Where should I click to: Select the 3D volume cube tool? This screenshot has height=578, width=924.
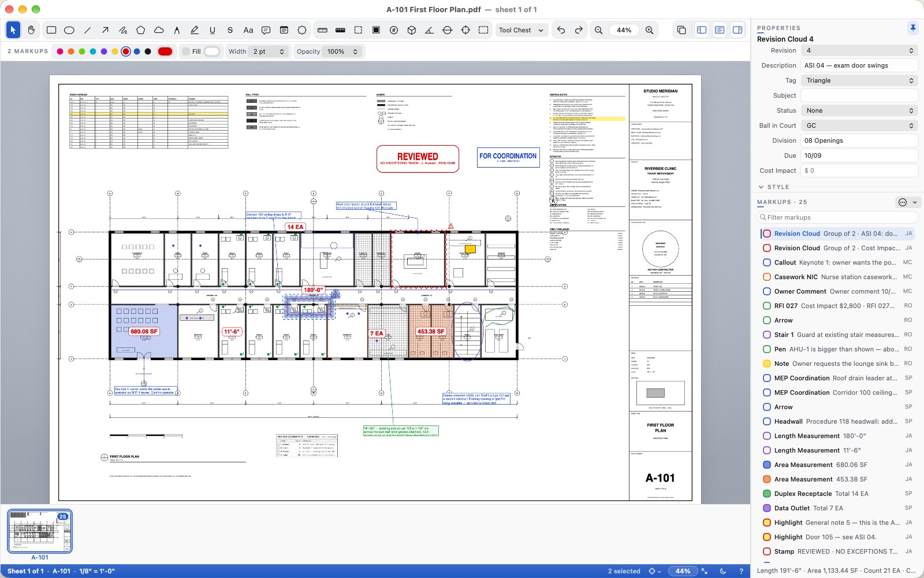click(412, 30)
